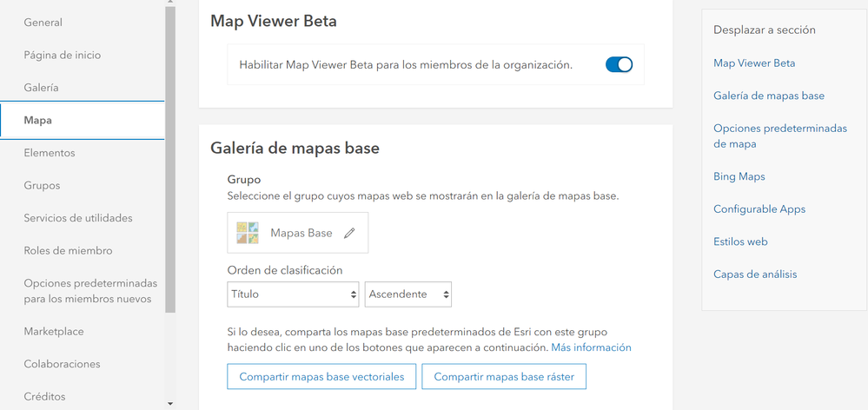Select Elementos in the left sidebar
This screenshot has width=868, height=410.
pos(50,153)
